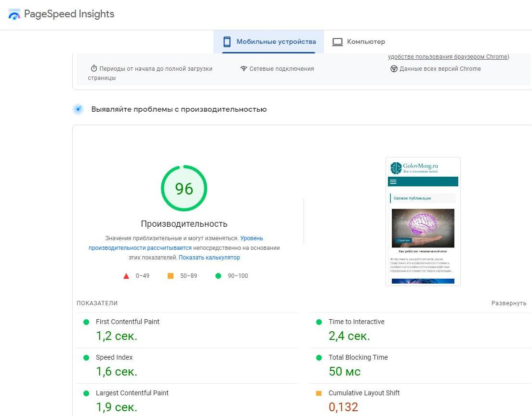532x416 pixels.
Task: Click the orange square beside Cumulative Layout Shift
Action: tap(319, 393)
